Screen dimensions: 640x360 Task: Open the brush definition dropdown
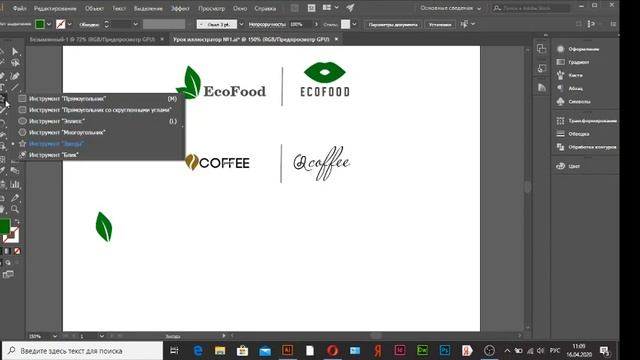(x=241, y=24)
